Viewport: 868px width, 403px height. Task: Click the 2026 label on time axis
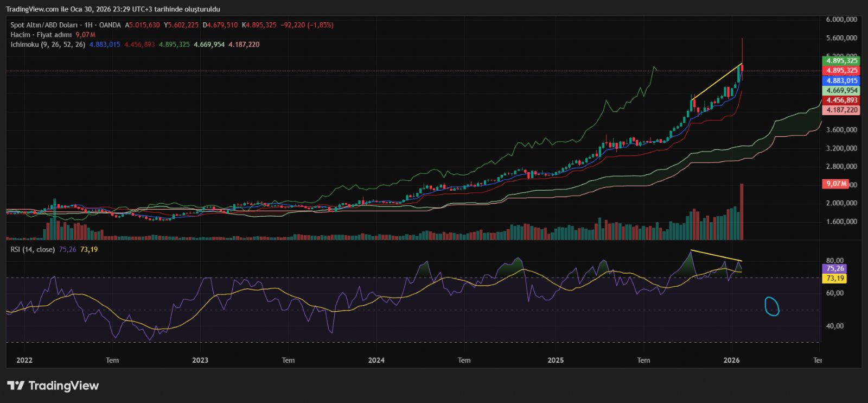pos(731,360)
